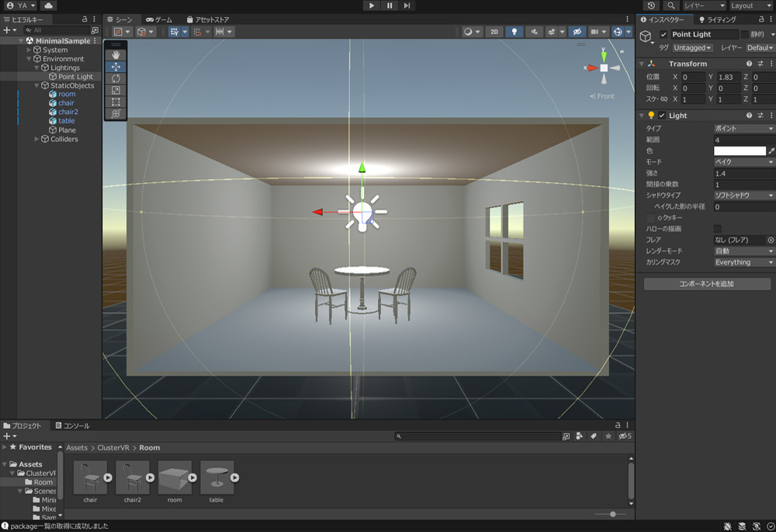The width and height of the screenshot is (776, 532).
Task: Click the Play button
Action: tap(372, 5)
